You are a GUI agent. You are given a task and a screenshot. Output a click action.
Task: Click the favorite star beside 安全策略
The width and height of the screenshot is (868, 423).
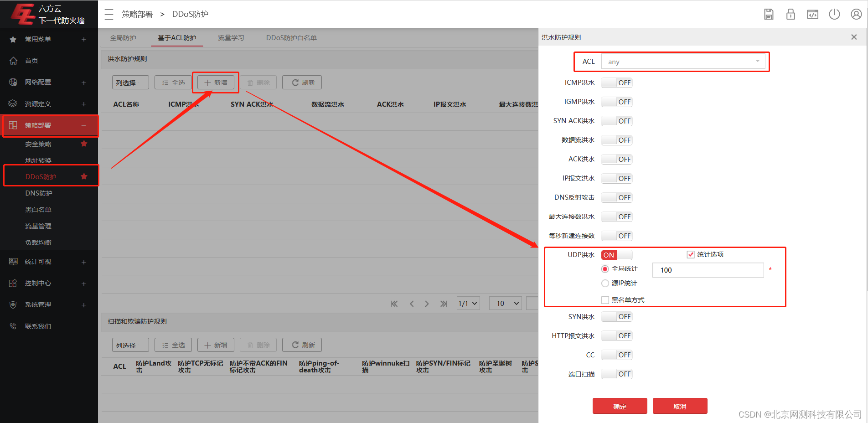[84, 144]
